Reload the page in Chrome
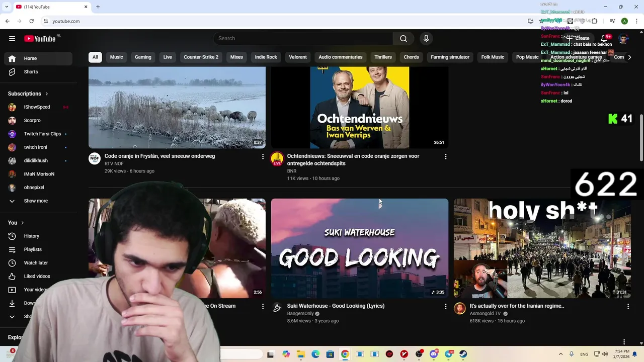This screenshot has width=644, height=362. tap(31, 21)
